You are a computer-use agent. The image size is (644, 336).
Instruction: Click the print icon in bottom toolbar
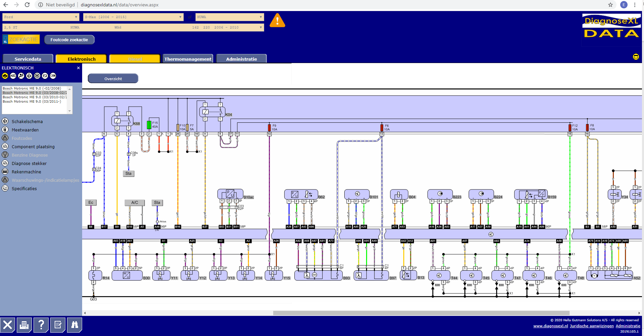(x=24, y=325)
